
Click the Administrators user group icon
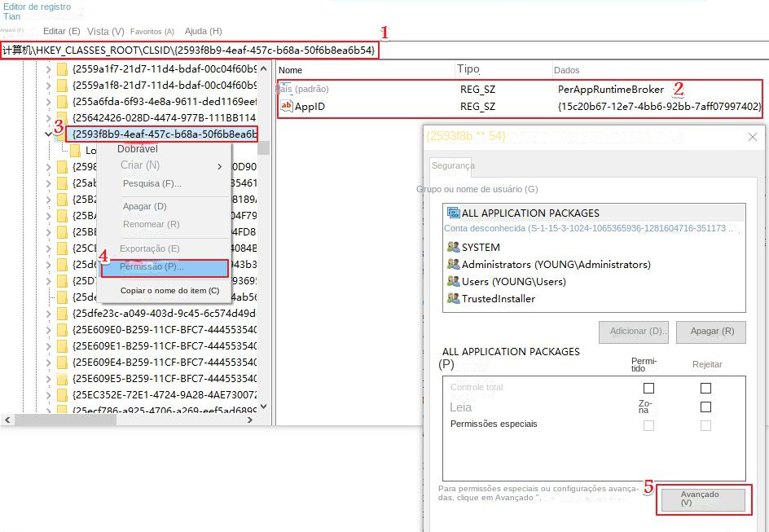(454, 264)
